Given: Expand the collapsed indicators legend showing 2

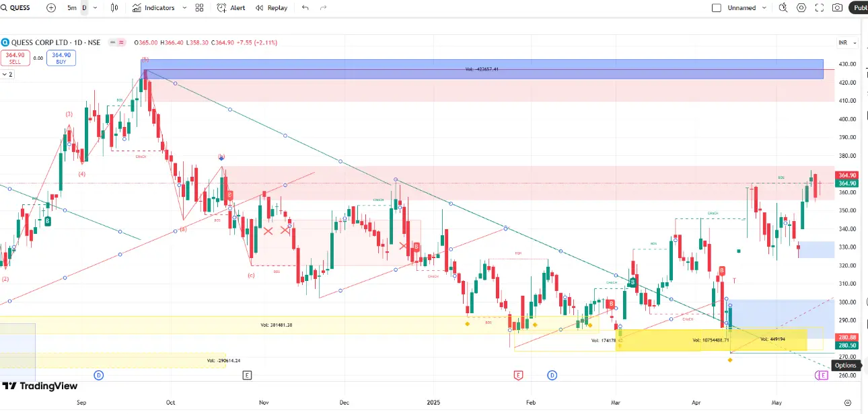Looking at the screenshot, I should 7,74.
